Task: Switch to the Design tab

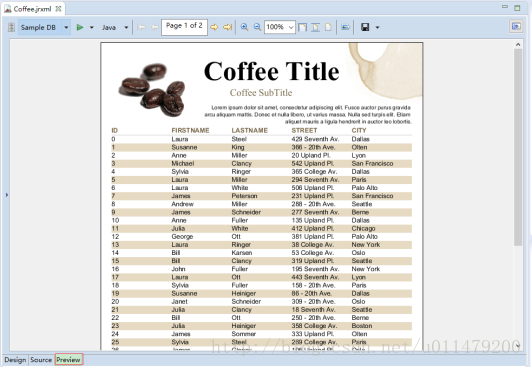Action: [x=15, y=360]
